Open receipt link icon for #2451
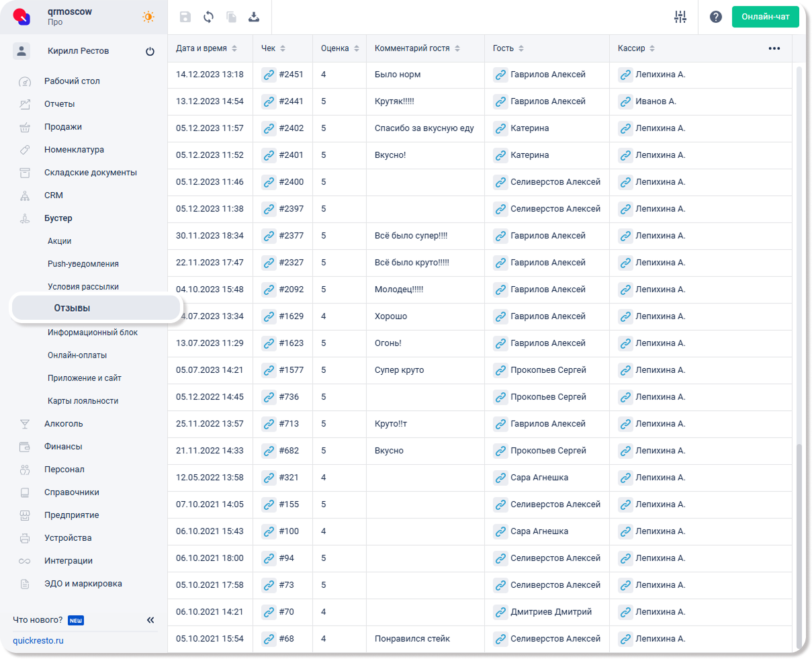The height and width of the screenshot is (659, 812). pos(269,75)
